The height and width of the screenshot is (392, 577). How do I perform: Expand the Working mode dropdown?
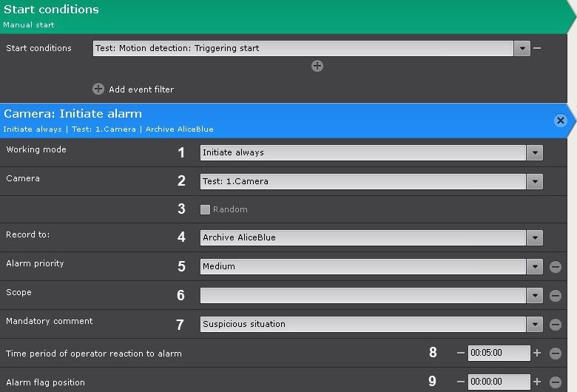(x=535, y=153)
